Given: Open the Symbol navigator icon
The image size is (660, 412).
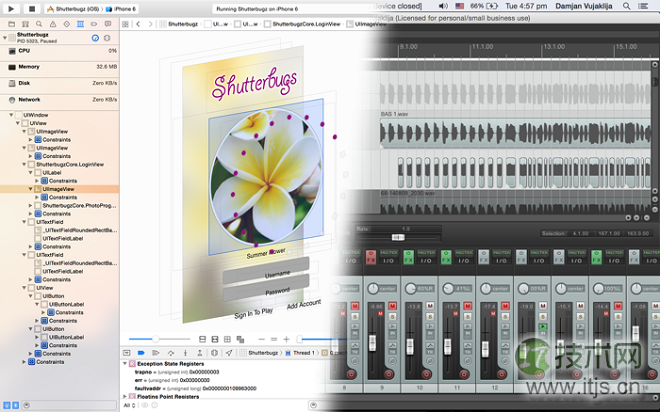Looking at the screenshot, I should pos(25,24).
